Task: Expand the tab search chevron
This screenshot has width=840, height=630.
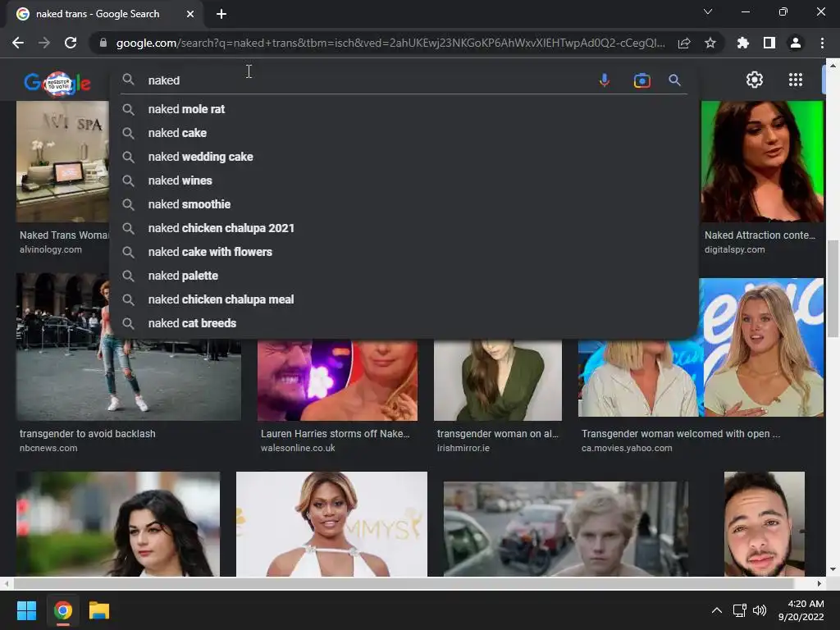Action: pyautogui.click(x=708, y=11)
